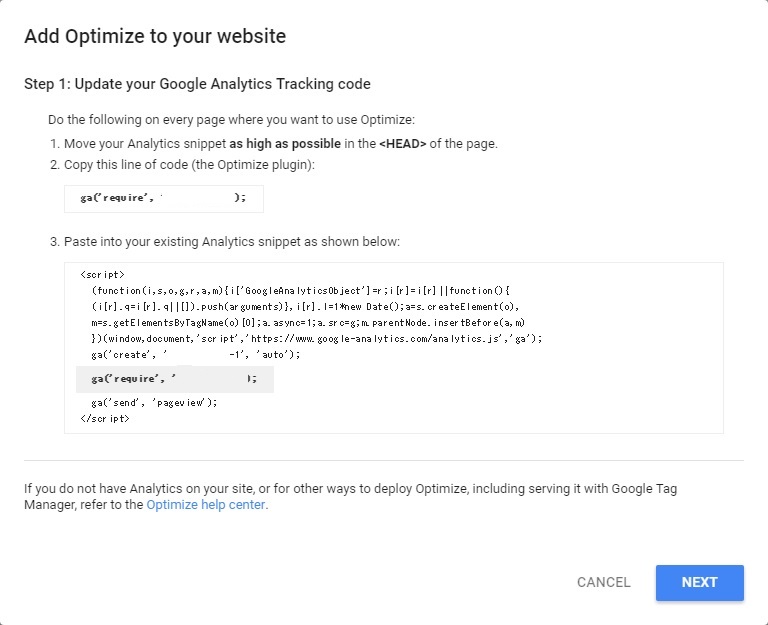Click the google-analytics.com/analytics.js URL line
768x625 pixels.
(x=316, y=338)
